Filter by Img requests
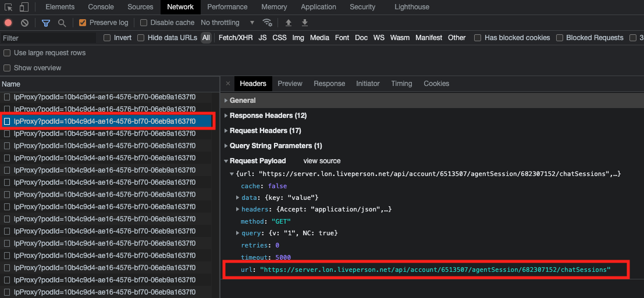This screenshot has height=298, width=644. tap(298, 38)
